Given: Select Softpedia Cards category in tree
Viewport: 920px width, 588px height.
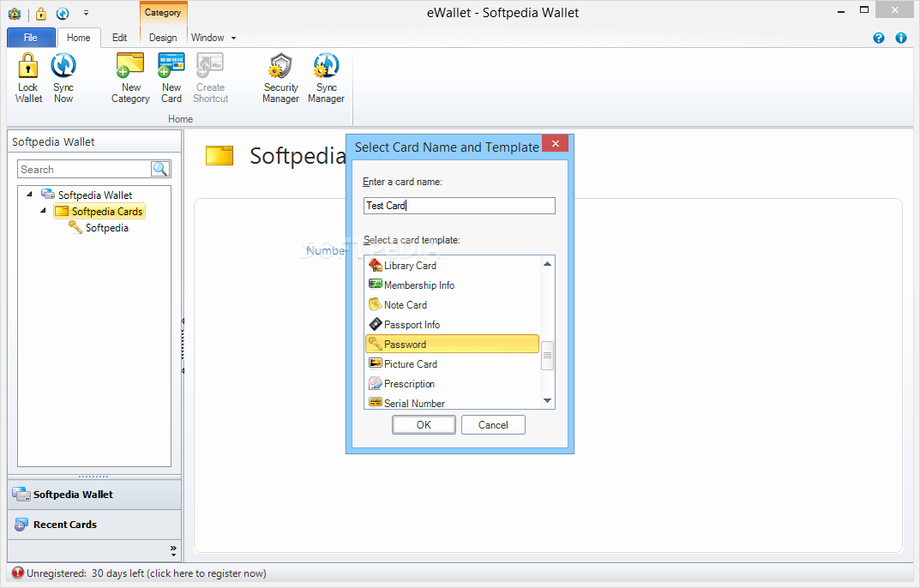Looking at the screenshot, I should click(x=99, y=211).
